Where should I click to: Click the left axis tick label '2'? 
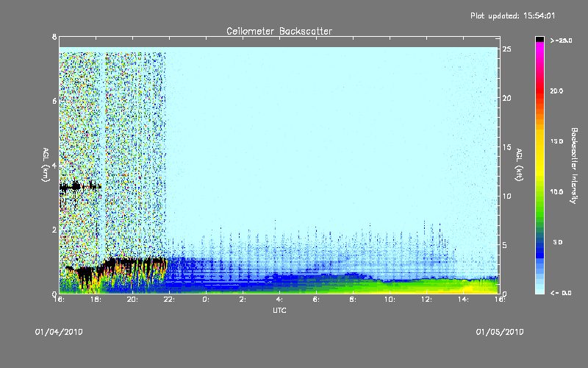click(x=54, y=230)
